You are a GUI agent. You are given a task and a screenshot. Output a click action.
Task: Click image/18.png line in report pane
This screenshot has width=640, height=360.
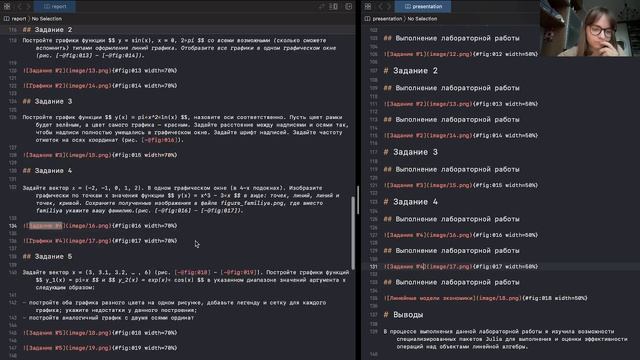click(x=100, y=333)
